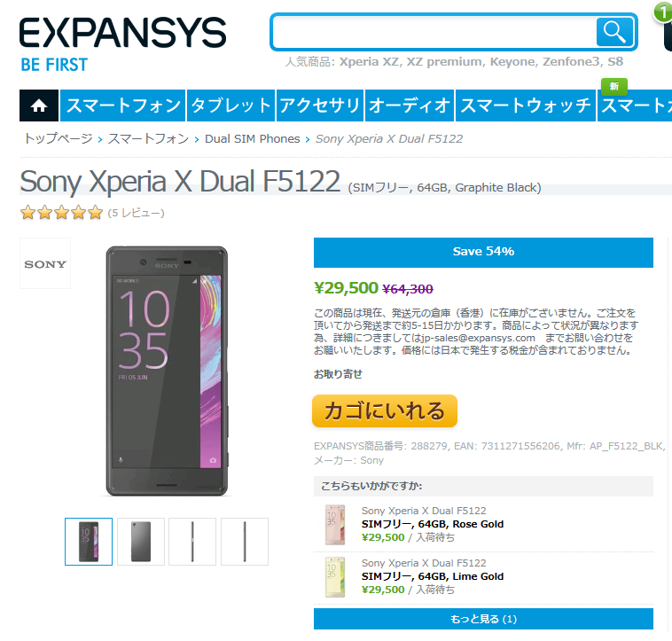Open the cart icon with green badge
Viewport: 672px width, 641px height.
point(664,27)
